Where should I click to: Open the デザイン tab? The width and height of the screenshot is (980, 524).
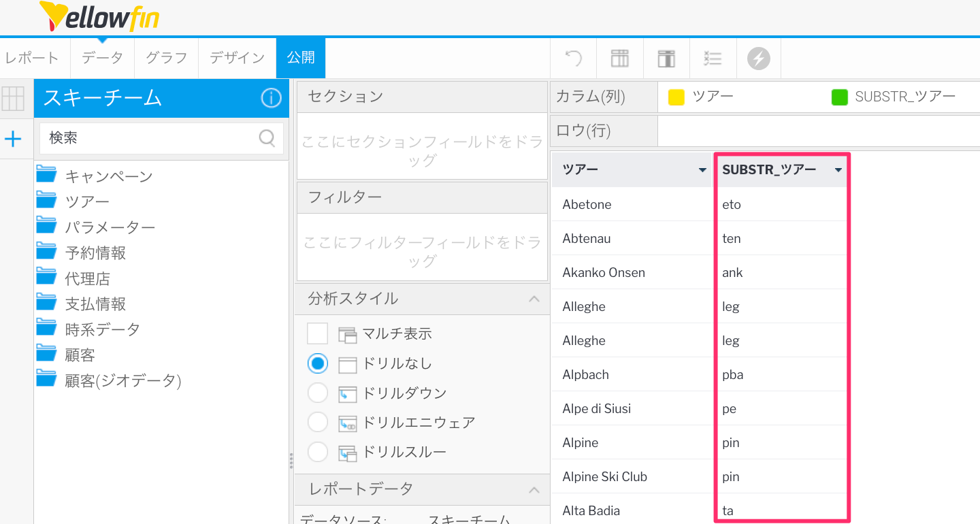coord(237,59)
